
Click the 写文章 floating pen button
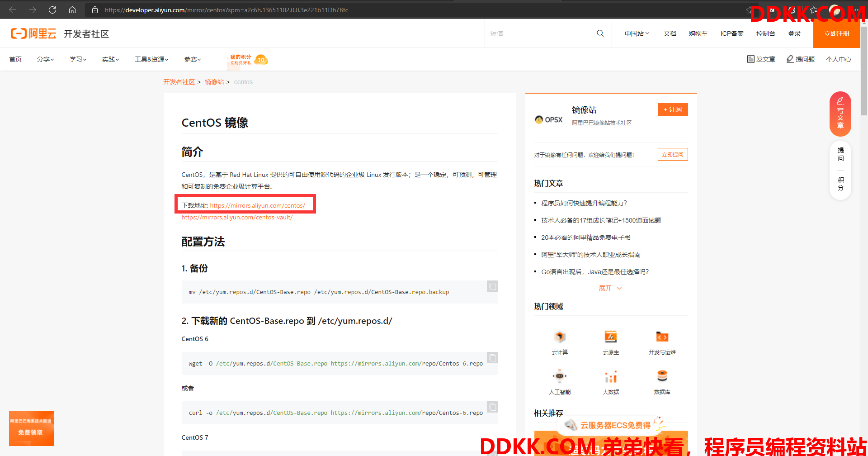tap(840, 114)
